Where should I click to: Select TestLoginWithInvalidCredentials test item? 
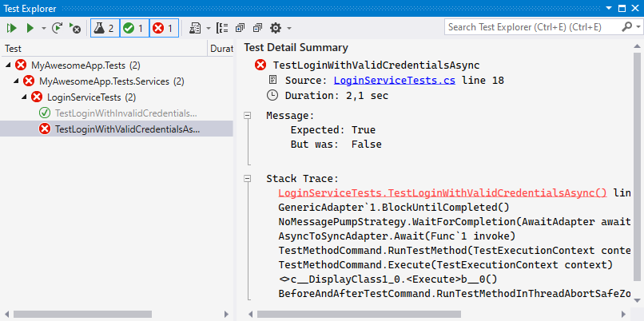coord(125,113)
